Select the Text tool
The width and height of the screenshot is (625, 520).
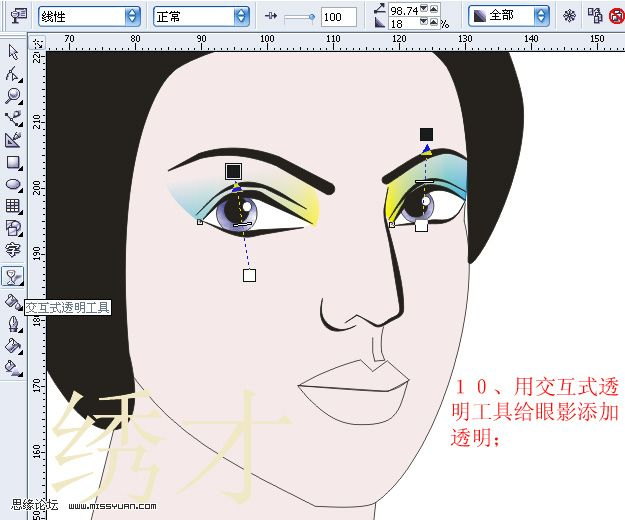tap(13, 250)
